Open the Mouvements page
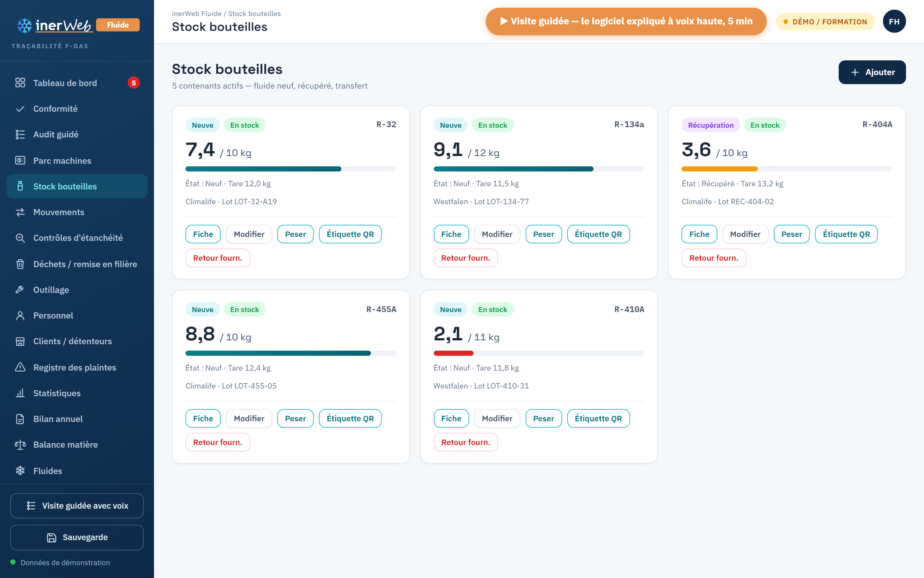This screenshot has height=578, width=924. point(77,212)
